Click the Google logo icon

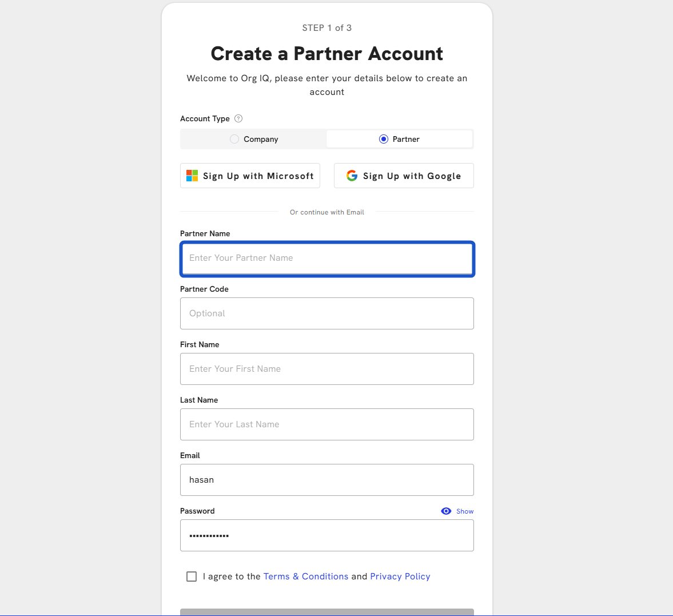352,176
